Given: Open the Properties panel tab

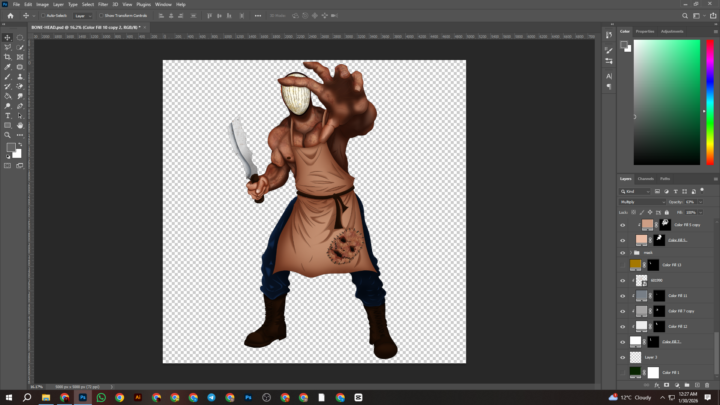Looking at the screenshot, I should click(646, 31).
